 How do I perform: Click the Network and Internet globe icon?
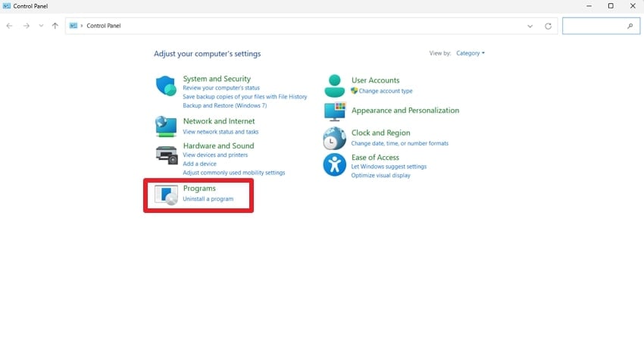[x=166, y=127]
